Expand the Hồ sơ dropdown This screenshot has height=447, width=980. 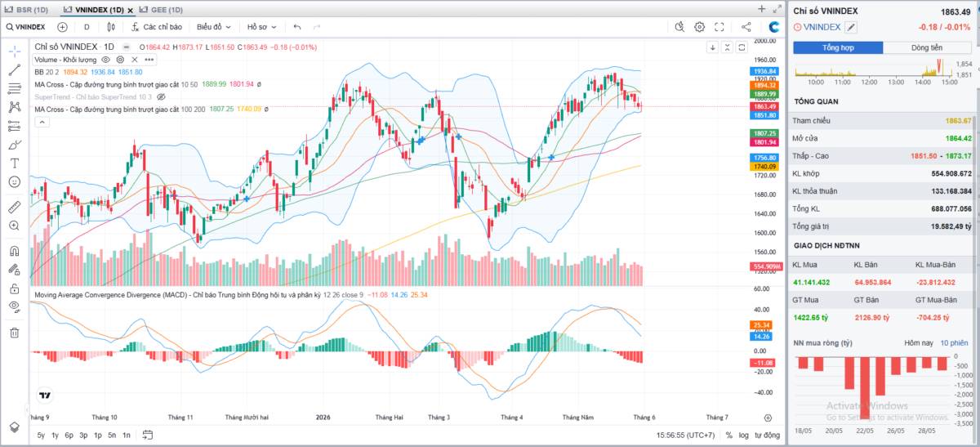tap(262, 26)
